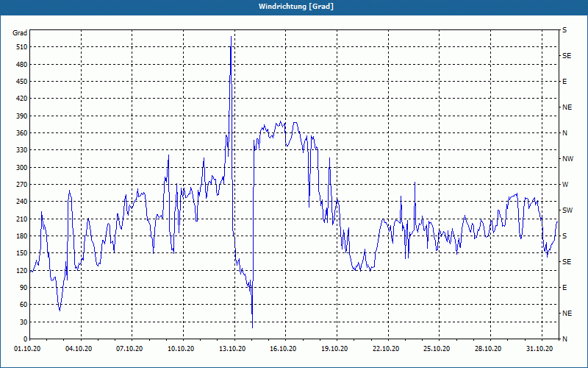588x368 pixels.
Task: Select the 480 value on the degree axis
Action: pyautogui.click(x=22, y=64)
